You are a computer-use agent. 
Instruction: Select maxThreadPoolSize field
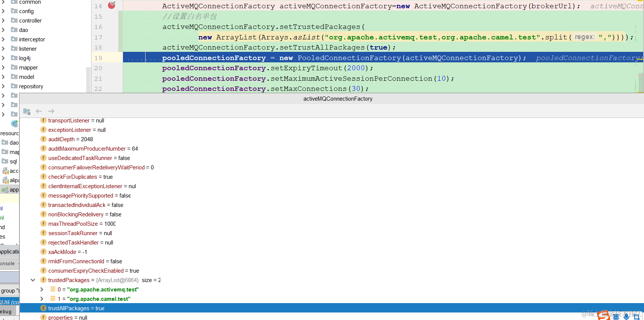coord(82,224)
